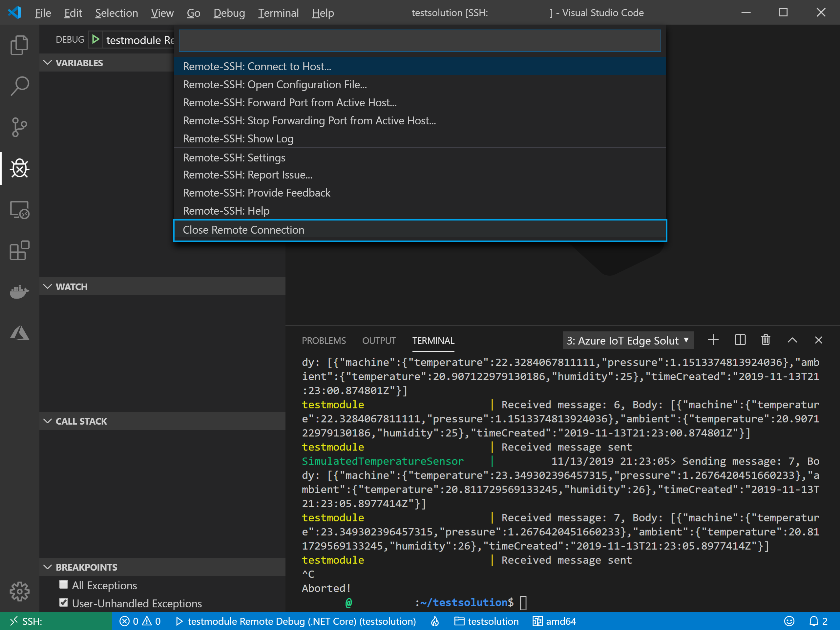Open Remote Explorer view
The width and height of the screenshot is (840, 630).
pos(19,210)
